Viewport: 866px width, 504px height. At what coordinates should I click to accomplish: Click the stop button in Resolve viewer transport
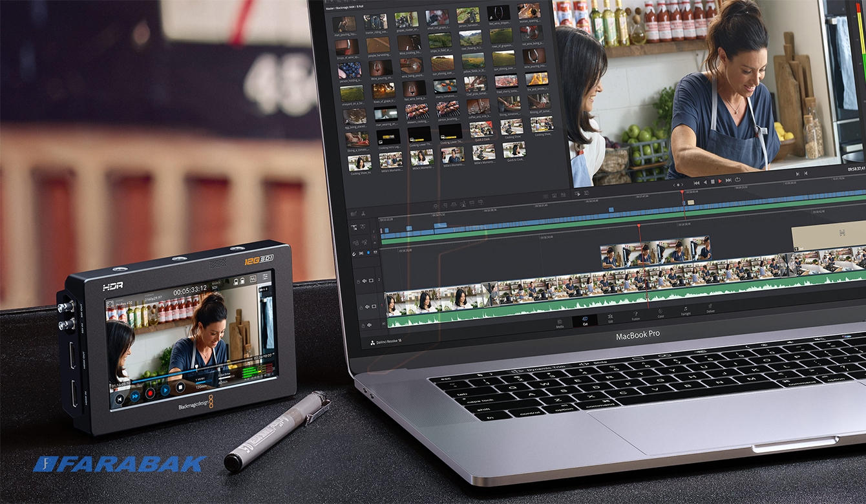pos(713,182)
